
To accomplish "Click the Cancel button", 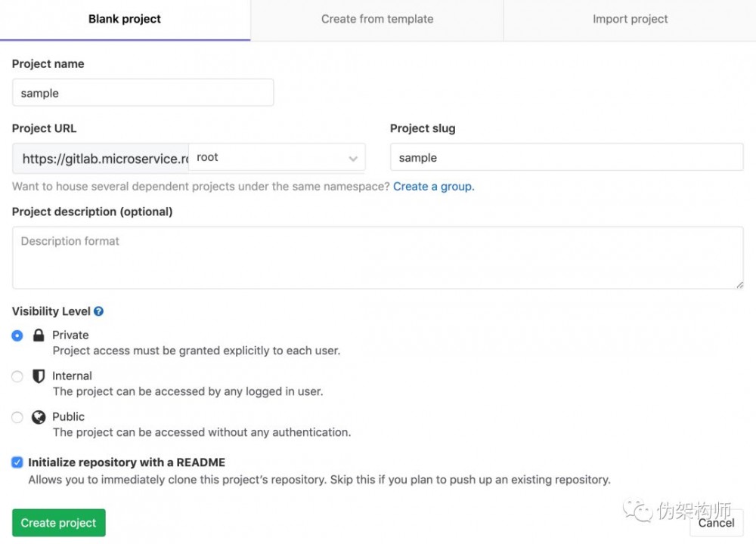I will click(716, 523).
